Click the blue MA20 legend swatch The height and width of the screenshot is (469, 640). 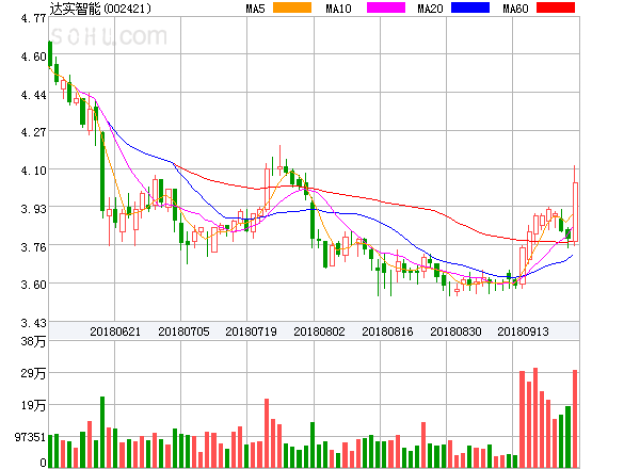[x=470, y=8]
